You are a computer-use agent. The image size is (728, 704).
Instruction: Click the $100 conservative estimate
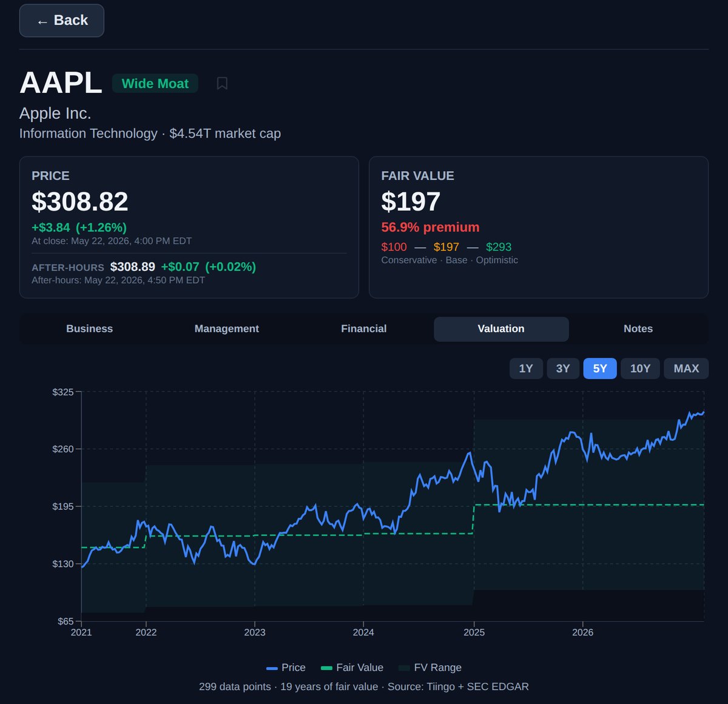point(394,247)
